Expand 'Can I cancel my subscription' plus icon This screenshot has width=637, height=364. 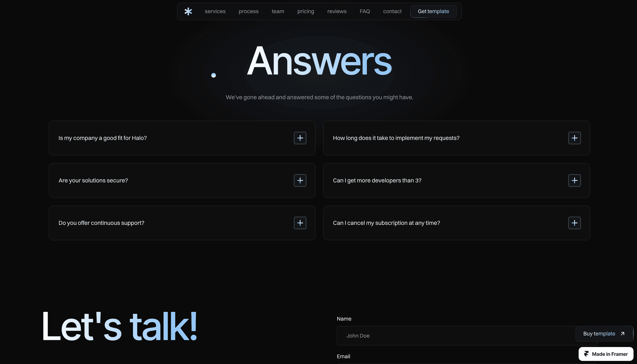(x=574, y=223)
